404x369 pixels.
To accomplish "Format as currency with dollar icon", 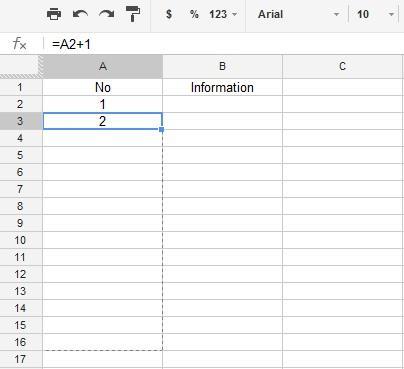I will (169, 14).
